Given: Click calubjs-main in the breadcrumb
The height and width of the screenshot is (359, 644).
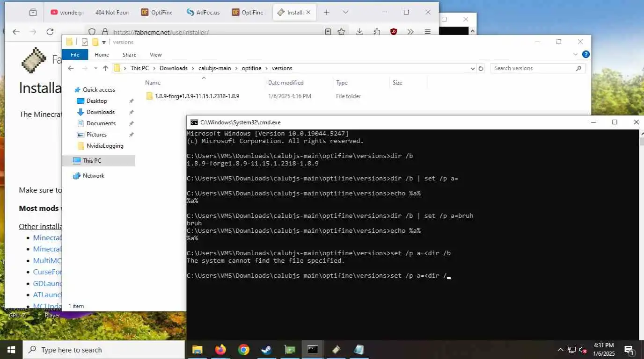Looking at the screenshot, I should click(215, 68).
